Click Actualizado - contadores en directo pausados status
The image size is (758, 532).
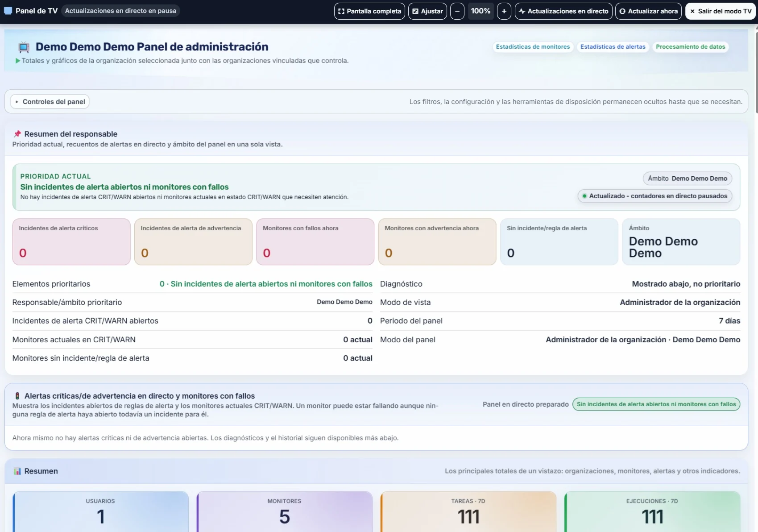(x=654, y=196)
